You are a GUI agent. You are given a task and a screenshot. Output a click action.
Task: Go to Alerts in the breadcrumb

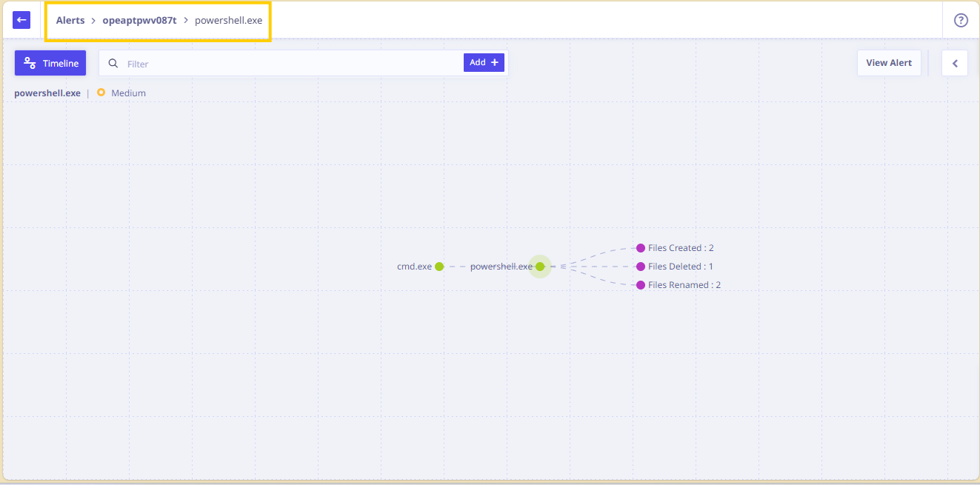click(70, 21)
